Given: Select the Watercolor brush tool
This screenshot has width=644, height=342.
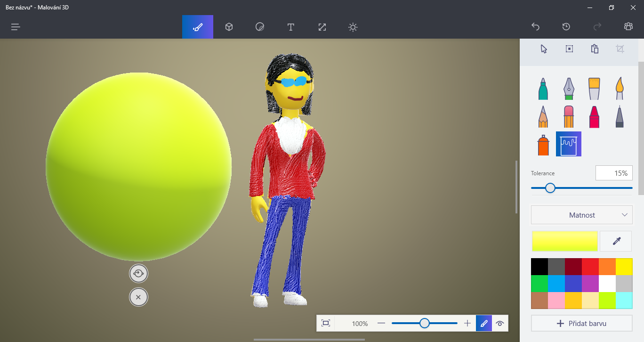Looking at the screenshot, I should 620,89.
